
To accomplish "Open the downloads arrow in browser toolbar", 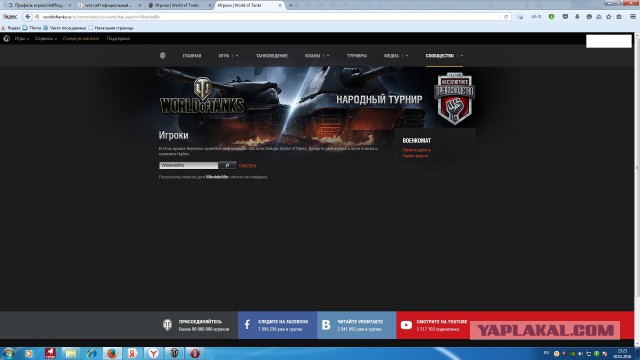I will pyautogui.click(x=577, y=17).
